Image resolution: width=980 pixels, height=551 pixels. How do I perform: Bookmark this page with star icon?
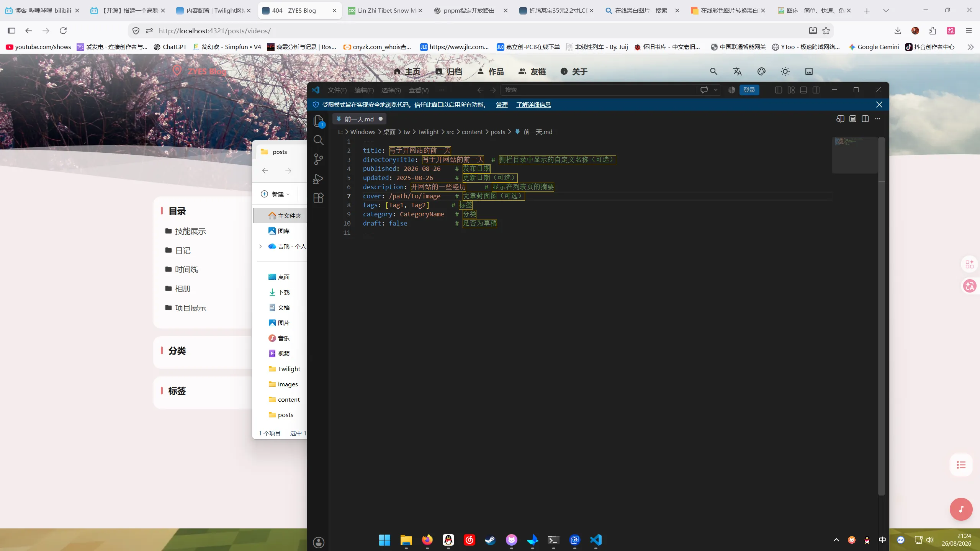(x=826, y=31)
